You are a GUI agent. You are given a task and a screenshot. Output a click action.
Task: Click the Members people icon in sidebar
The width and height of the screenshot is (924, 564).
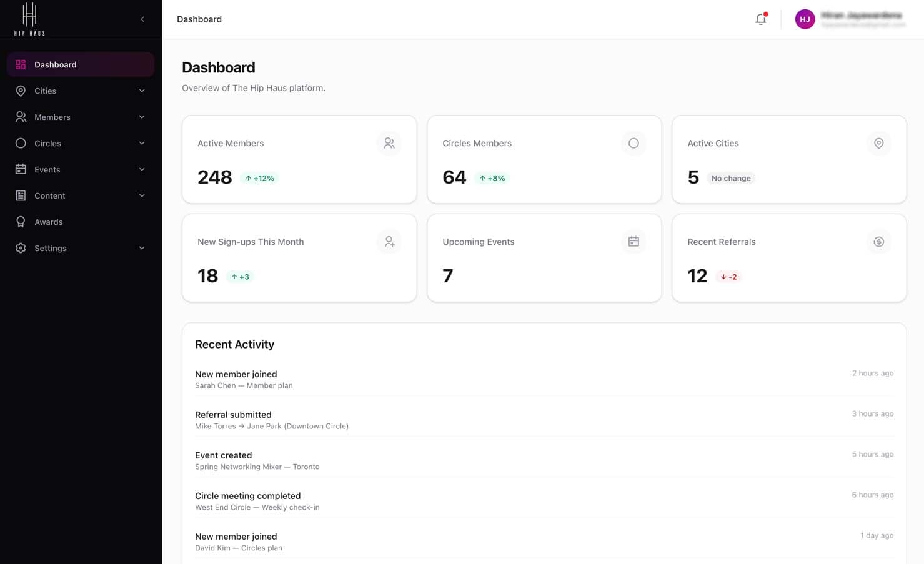[21, 117]
